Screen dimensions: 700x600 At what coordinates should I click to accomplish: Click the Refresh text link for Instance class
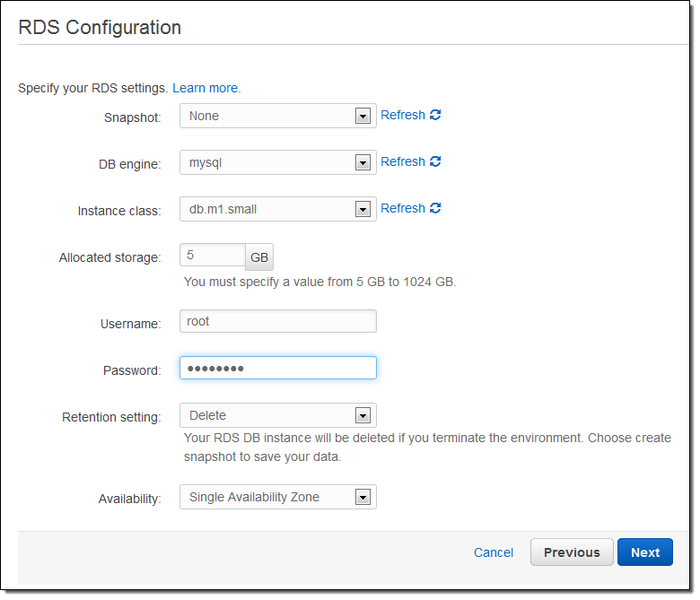pos(402,209)
